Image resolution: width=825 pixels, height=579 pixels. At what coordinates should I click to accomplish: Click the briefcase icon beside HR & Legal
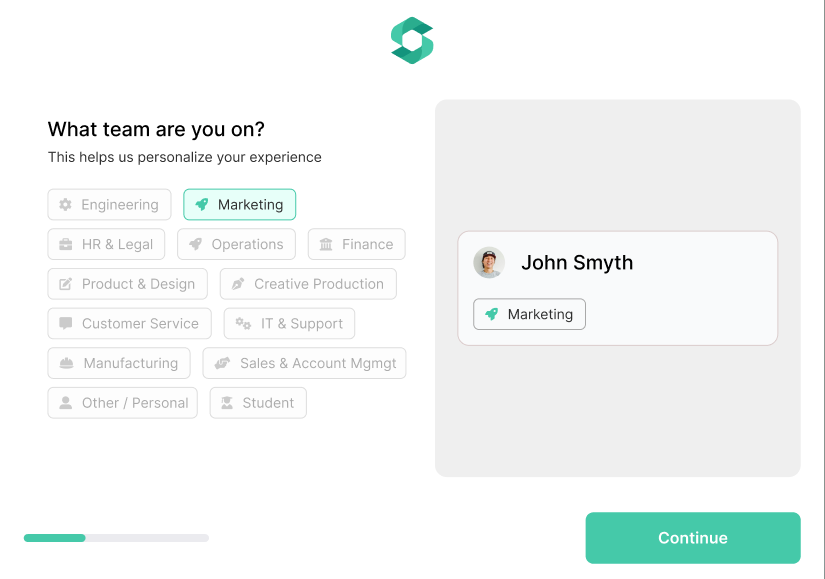(66, 244)
